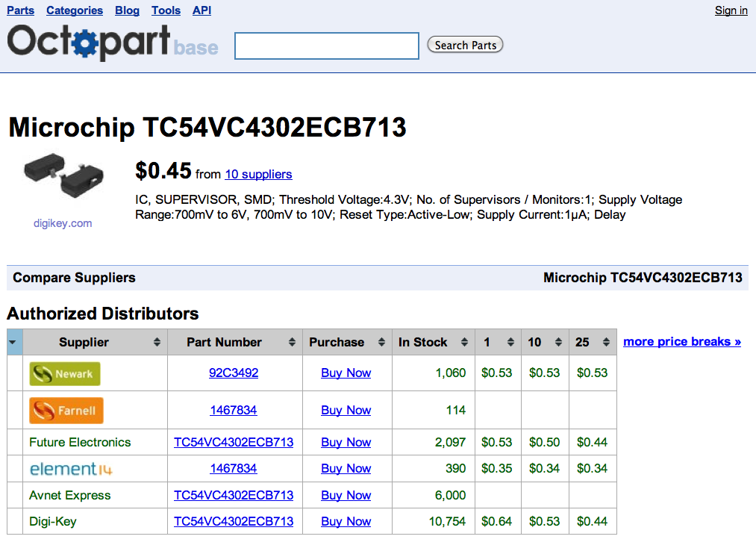Click Buy Now for element14
The image size is (756, 551).
tap(346, 468)
